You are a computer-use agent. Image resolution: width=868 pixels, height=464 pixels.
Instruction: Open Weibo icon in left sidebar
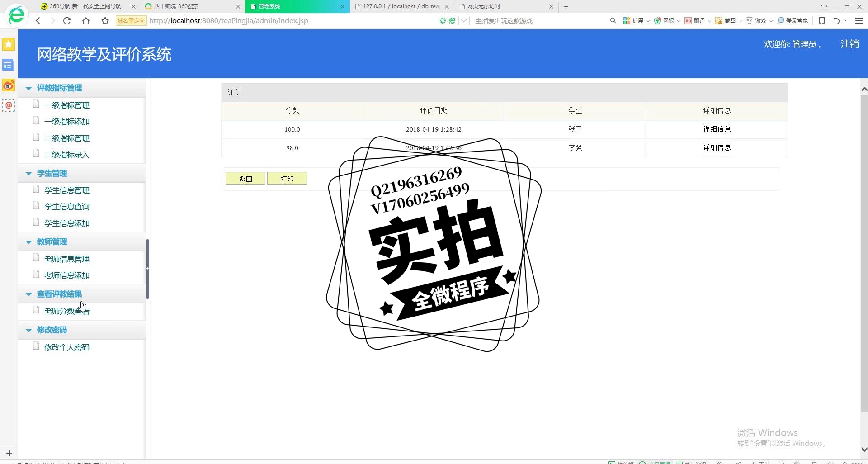tap(9, 85)
